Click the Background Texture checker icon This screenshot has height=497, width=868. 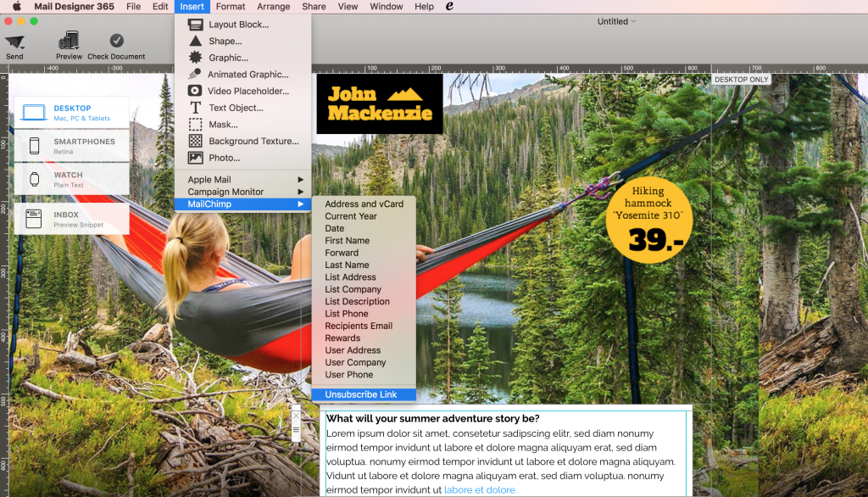(x=196, y=141)
